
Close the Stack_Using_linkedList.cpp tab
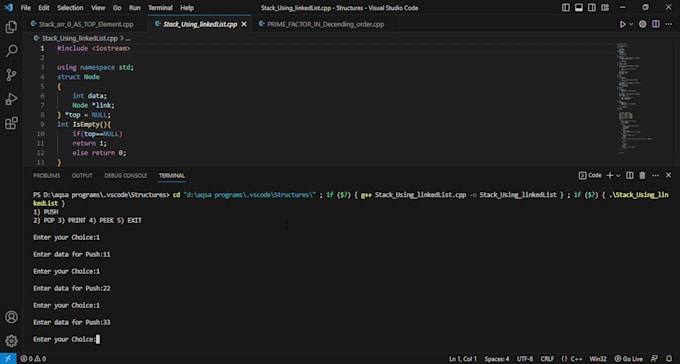[244, 24]
